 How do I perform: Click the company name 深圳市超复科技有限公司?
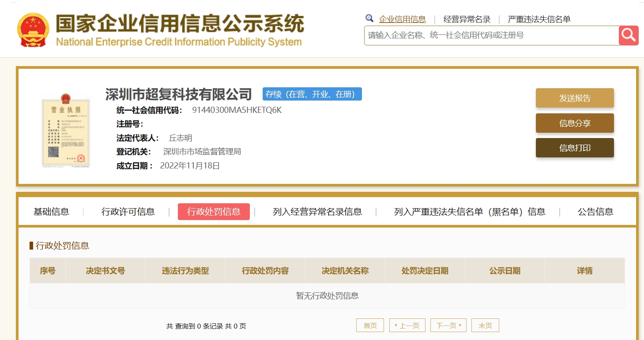click(x=179, y=94)
